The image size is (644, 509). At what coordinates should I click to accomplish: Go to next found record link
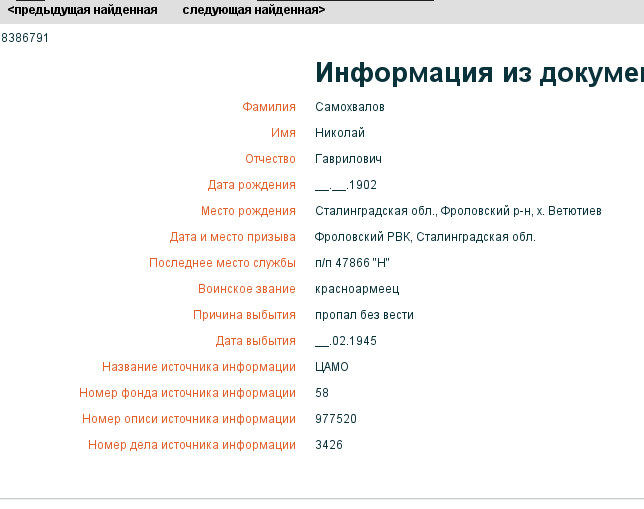point(254,10)
